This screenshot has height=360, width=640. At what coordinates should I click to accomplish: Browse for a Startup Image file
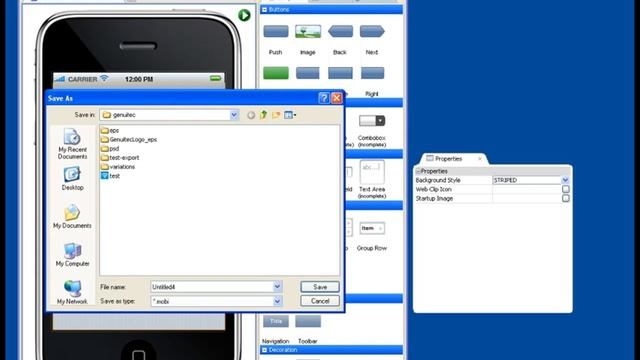coord(566,198)
